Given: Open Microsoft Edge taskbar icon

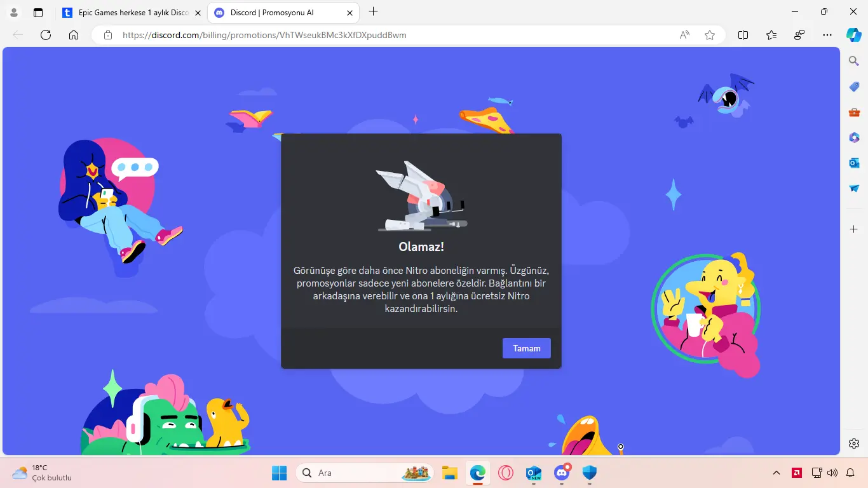Looking at the screenshot, I should [478, 473].
